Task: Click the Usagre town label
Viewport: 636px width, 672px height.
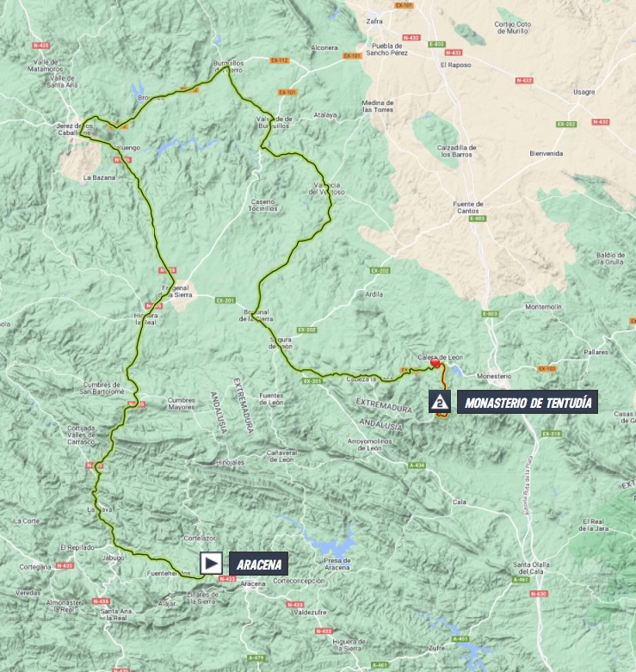Action: click(x=584, y=92)
